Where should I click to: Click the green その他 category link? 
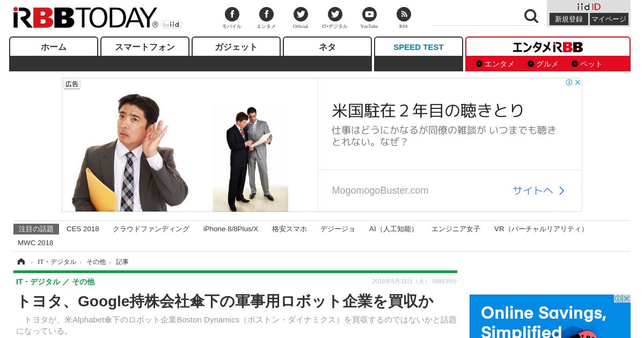pos(83,282)
